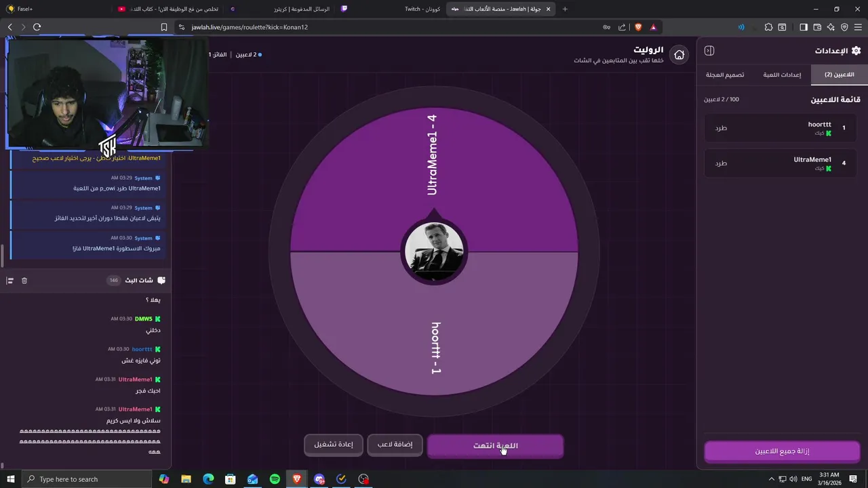Click the volume speaker tray icon
The image size is (868, 488).
point(793,479)
